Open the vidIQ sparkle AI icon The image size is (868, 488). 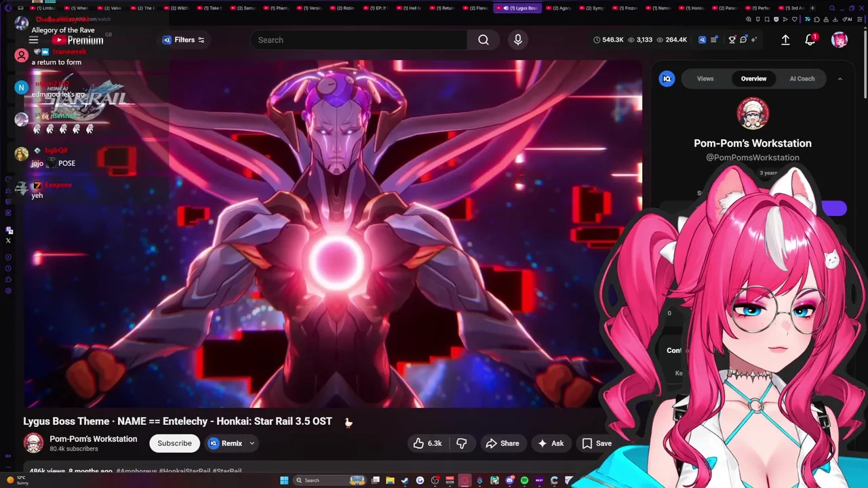coord(754,40)
